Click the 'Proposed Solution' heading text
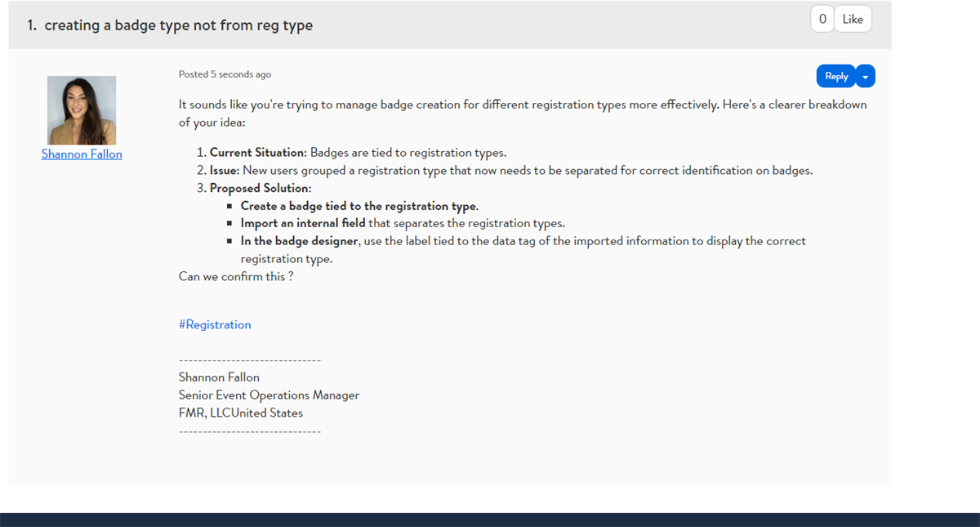This screenshot has height=527, width=980. (260, 189)
